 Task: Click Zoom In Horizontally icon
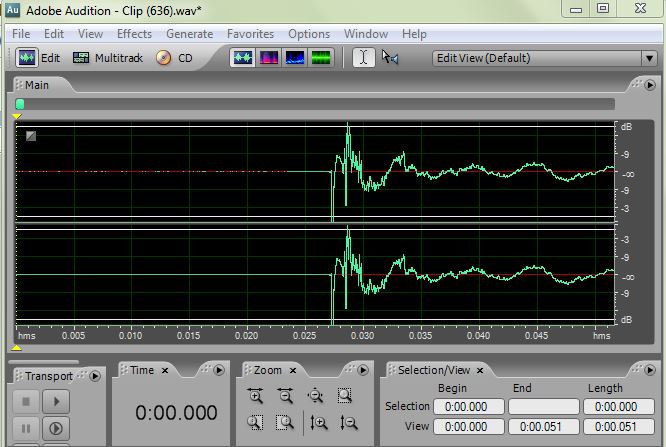coord(255,396)
